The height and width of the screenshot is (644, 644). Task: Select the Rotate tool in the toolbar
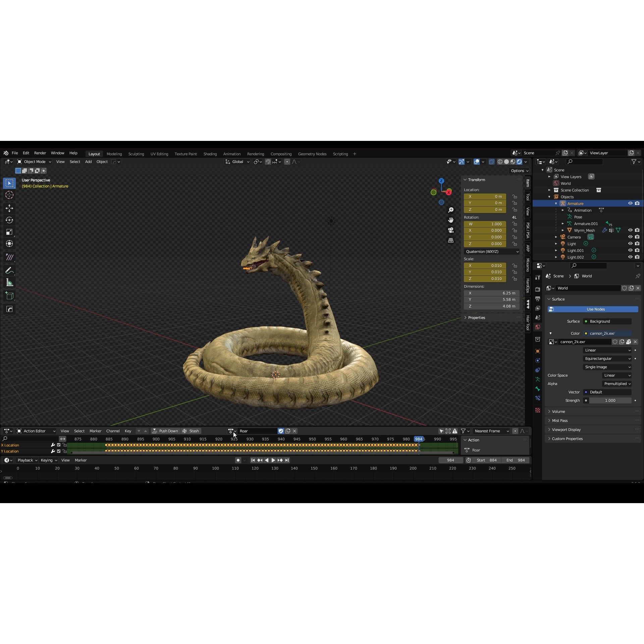point(9,220)
